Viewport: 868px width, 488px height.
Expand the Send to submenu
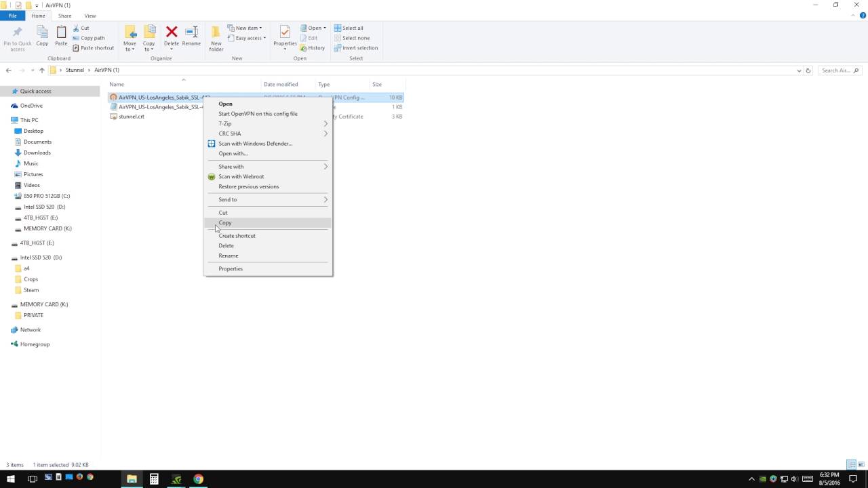268,200
